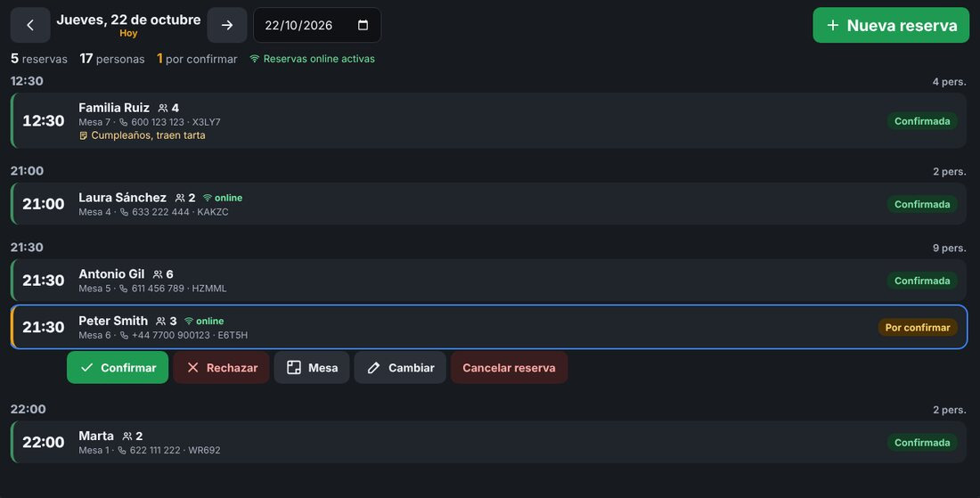
Task: Click phone icon next to 633 222 444
Action: [x=124, y=212]
